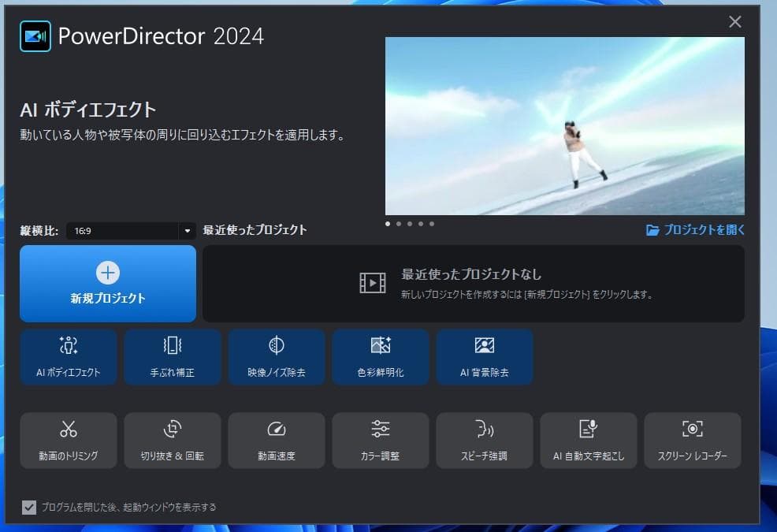Launch 切り抜き & 回転 crop and rotate
Image resolution: width=777 pixels, height=532 pixels.
173,440
